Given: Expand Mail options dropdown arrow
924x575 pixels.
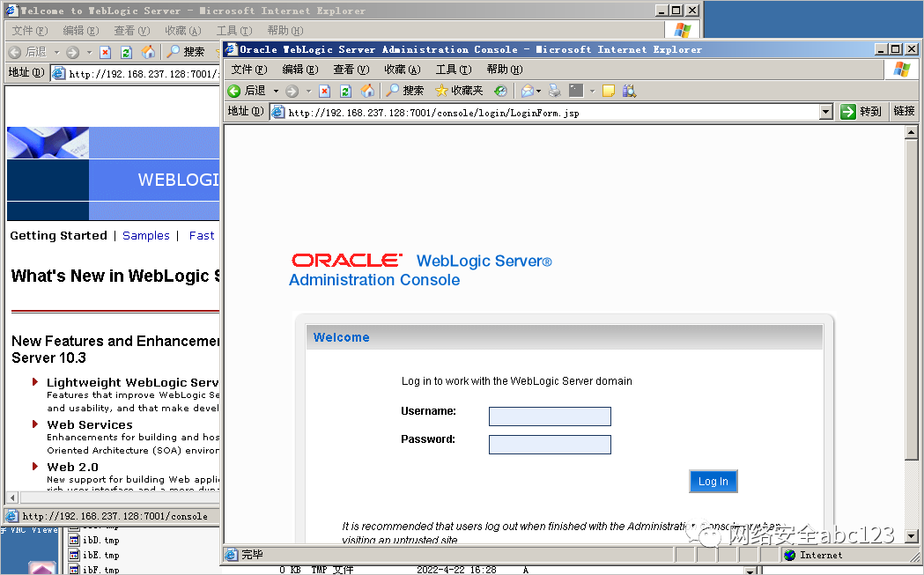Looking at the screenshot, I should click(538, 91).
